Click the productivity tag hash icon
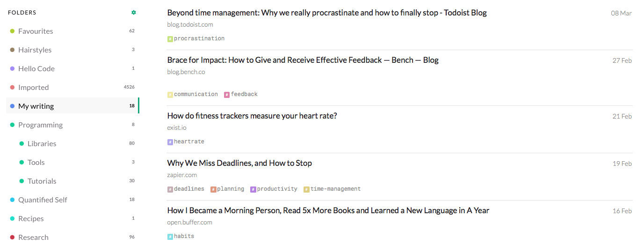This screenshot has height=246, width=644. point(253,189)
